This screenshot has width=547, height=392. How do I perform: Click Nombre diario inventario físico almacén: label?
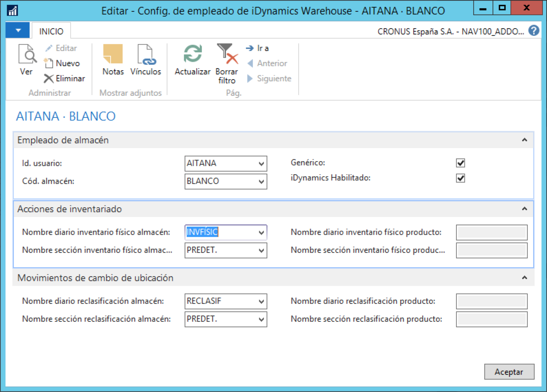coord(96,232)
